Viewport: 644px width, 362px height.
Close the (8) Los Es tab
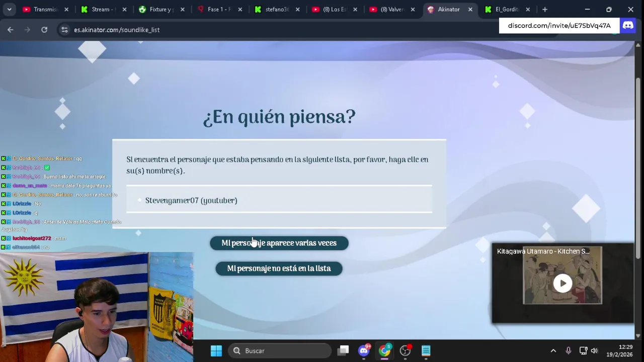[x=356, y=9]
